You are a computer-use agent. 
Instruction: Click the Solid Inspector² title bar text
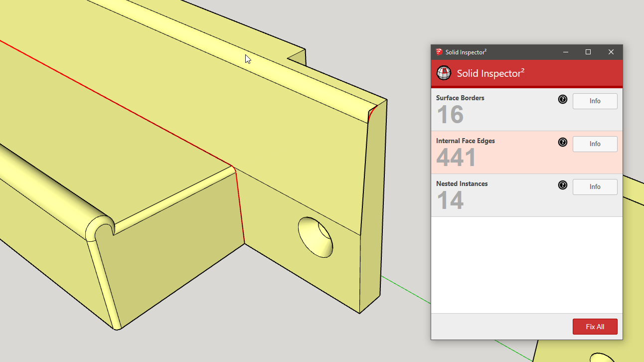click(466, 52)
